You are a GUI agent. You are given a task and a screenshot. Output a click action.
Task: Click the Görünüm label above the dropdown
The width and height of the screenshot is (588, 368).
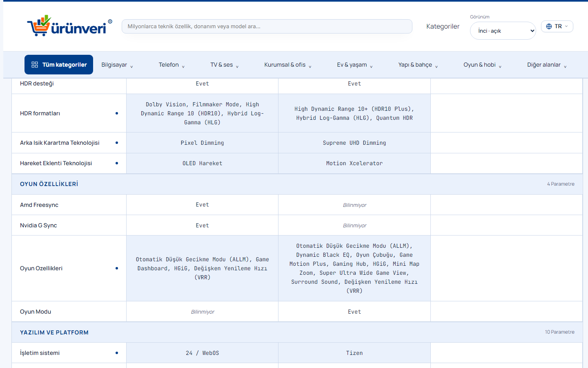click(x=480, y=17)
